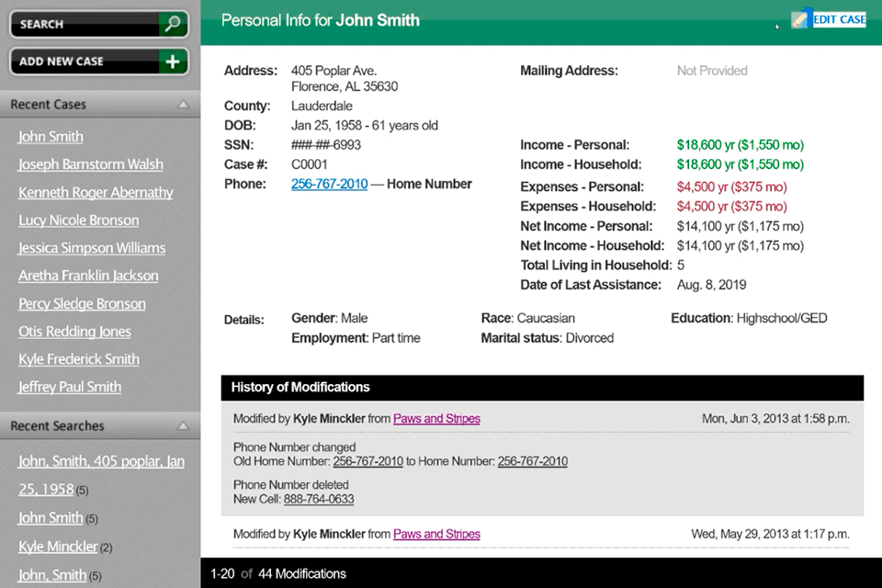
Task: Click the Old Home Number 256-767-2010 link
Action: tap(367, 461)
